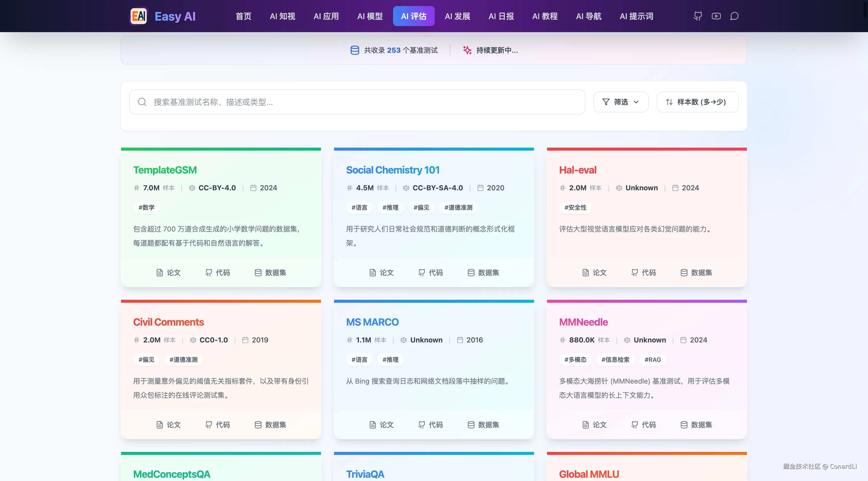
Task: Open the GitHub repository icon
Action: point(697,16)
